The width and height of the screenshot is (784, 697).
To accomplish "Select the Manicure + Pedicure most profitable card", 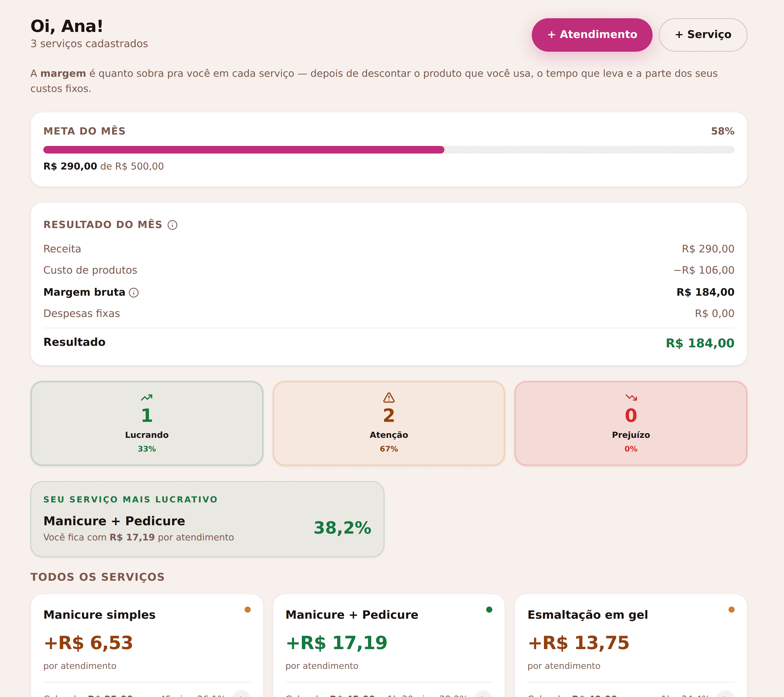I will [x=207, y=519].
